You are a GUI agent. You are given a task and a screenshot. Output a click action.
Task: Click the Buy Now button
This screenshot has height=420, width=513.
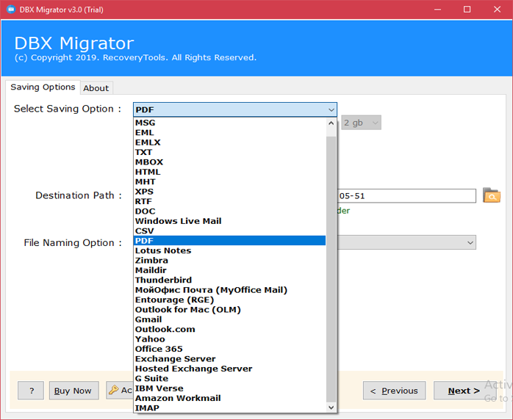coord(74,390)
